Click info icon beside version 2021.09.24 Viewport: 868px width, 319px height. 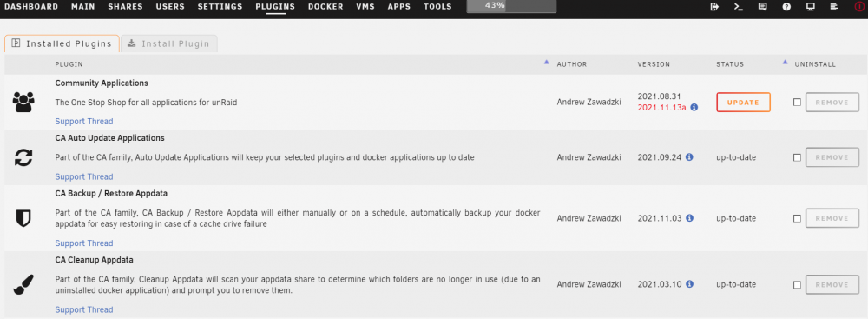pyautogui.click(x=689, y=157)
